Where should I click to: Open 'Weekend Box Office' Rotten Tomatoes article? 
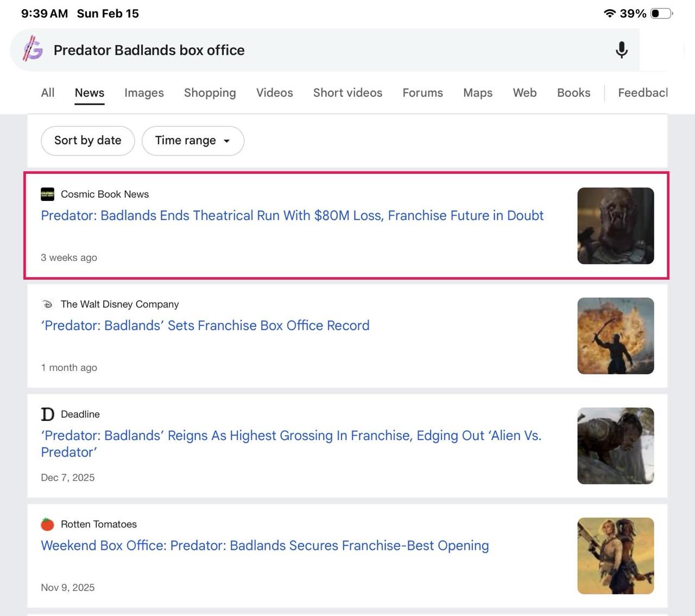(x=265, y=545)
